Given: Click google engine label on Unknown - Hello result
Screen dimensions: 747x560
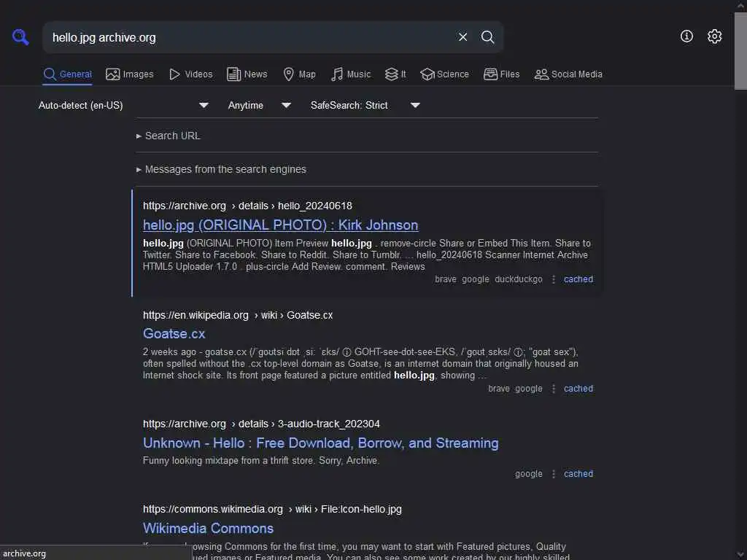Looking at the screenshot, I should [528, 474].
